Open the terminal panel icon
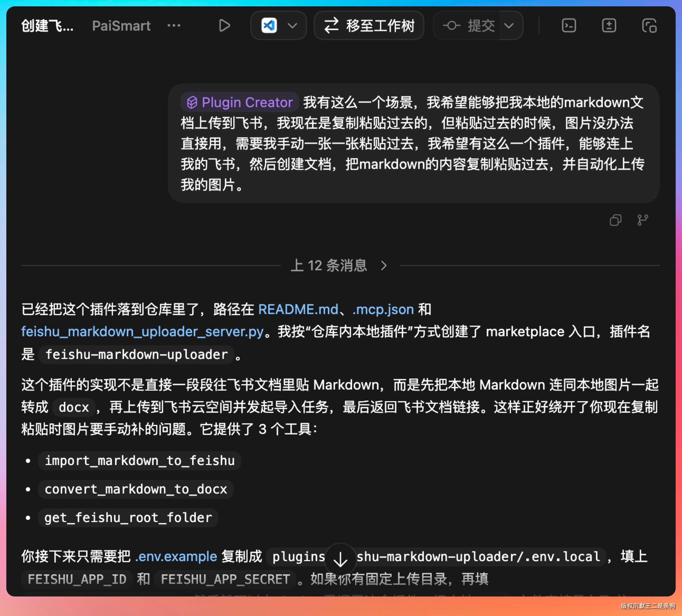Viewport: 682px width, 616px height. point(569,26)
